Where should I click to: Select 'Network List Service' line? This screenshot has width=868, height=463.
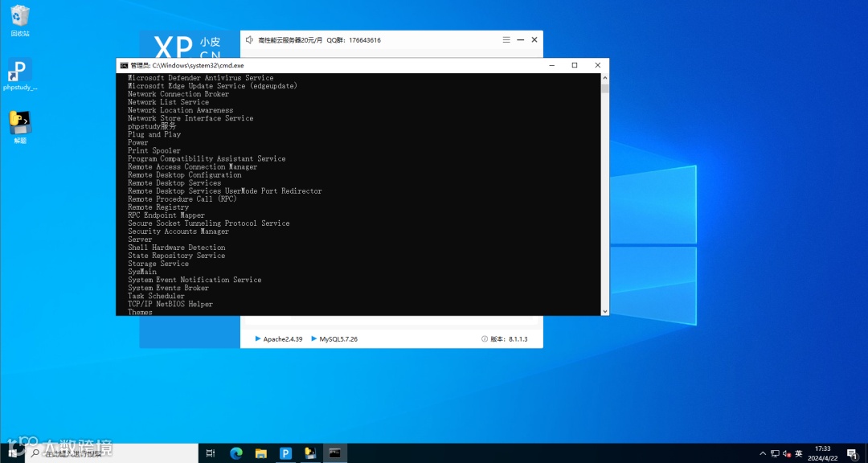point(168,102)
